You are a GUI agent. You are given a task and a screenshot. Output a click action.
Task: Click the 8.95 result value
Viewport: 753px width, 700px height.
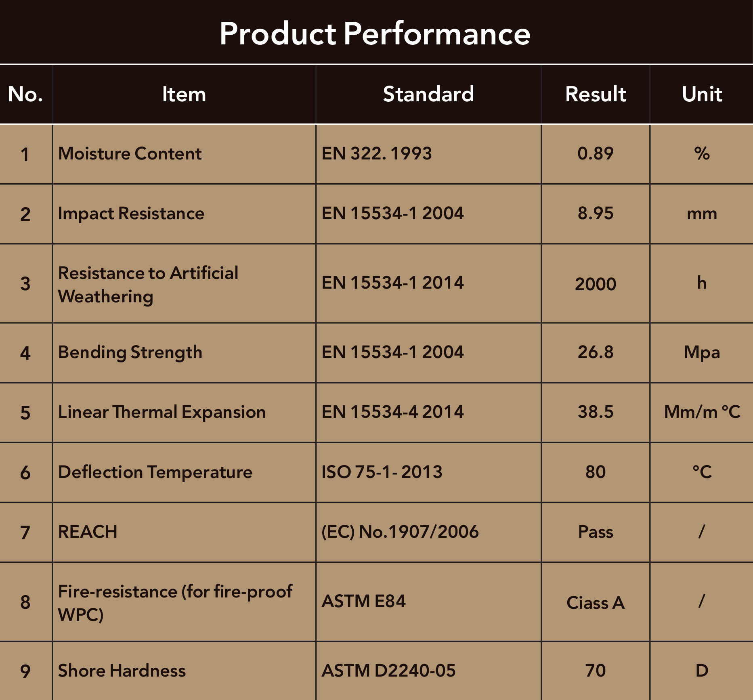[596, 214]
